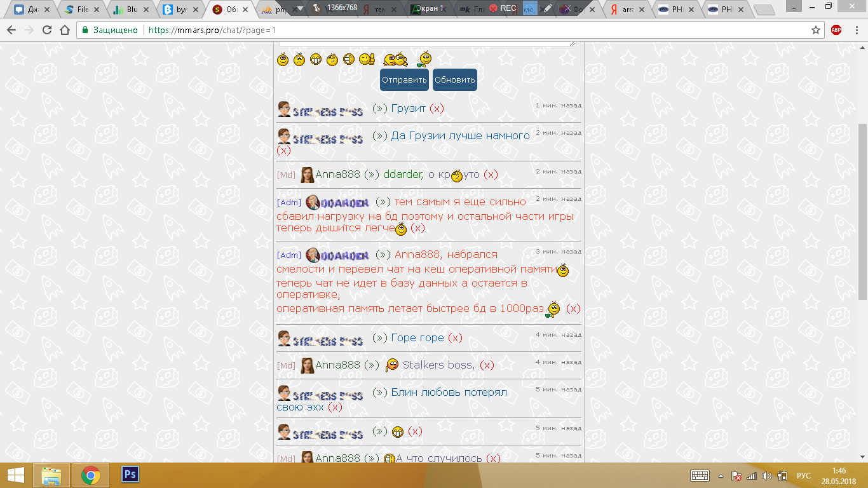Insert the big toothy grin smiley

(316, 60)
